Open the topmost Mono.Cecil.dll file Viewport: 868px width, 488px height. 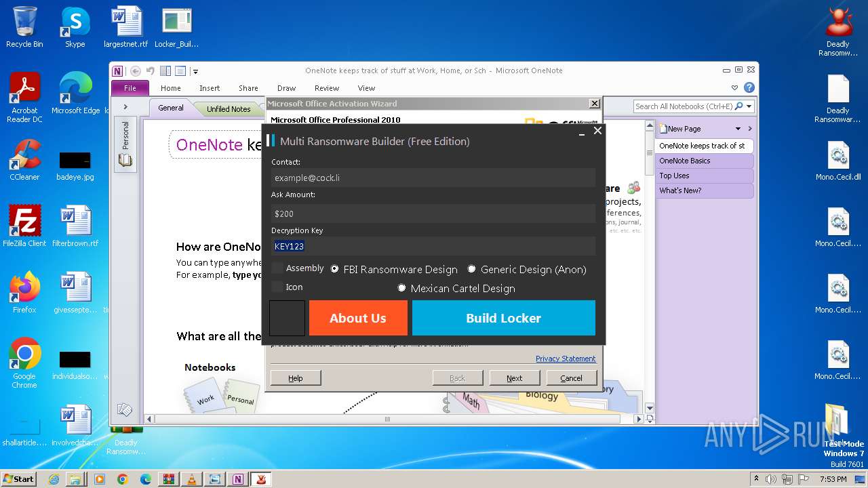pos(838,160)
